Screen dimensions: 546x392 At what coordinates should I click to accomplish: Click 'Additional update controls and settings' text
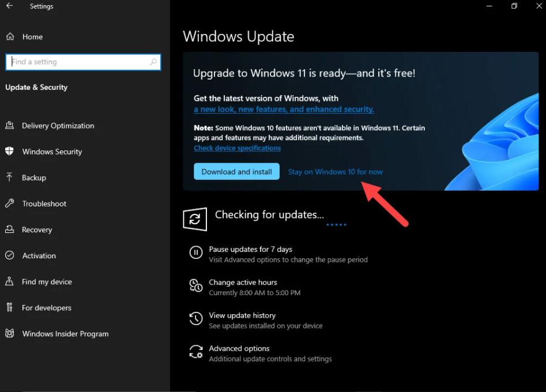click(x=270, y=359)
